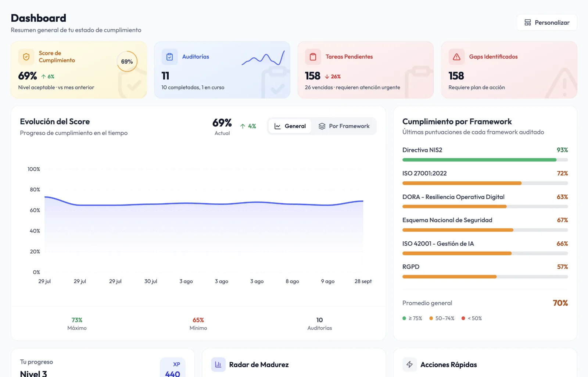Click the 72% score for ISO 27001:2022
Image resolution: width=588 pixels, height=377 pixels.
tap(562, 173)
